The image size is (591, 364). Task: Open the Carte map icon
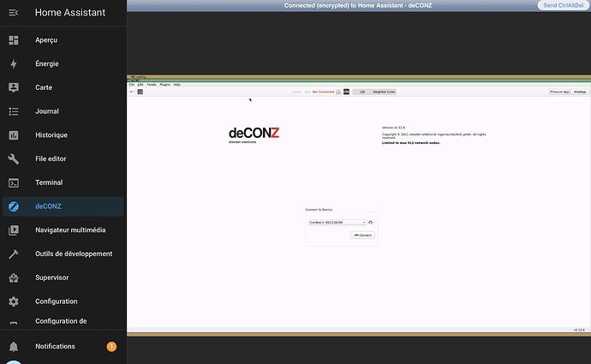pyautogui.click(x=14, y=88)
